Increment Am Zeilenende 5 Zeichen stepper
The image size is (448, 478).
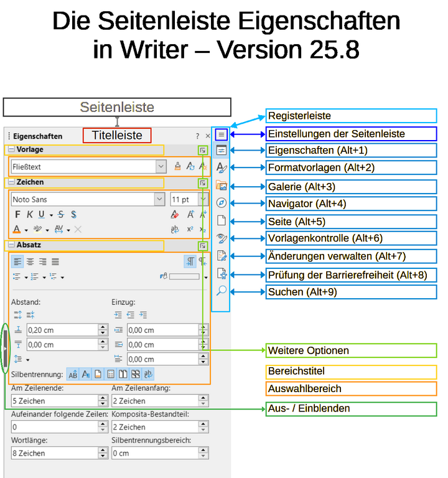click(x=103, y=398)
